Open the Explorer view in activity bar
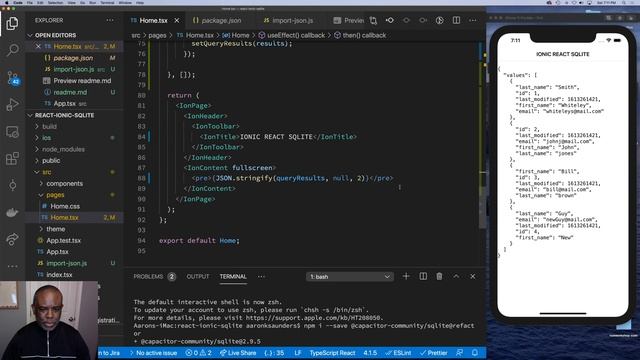This screenshot has width=640, height=360. tap(12, 24)
